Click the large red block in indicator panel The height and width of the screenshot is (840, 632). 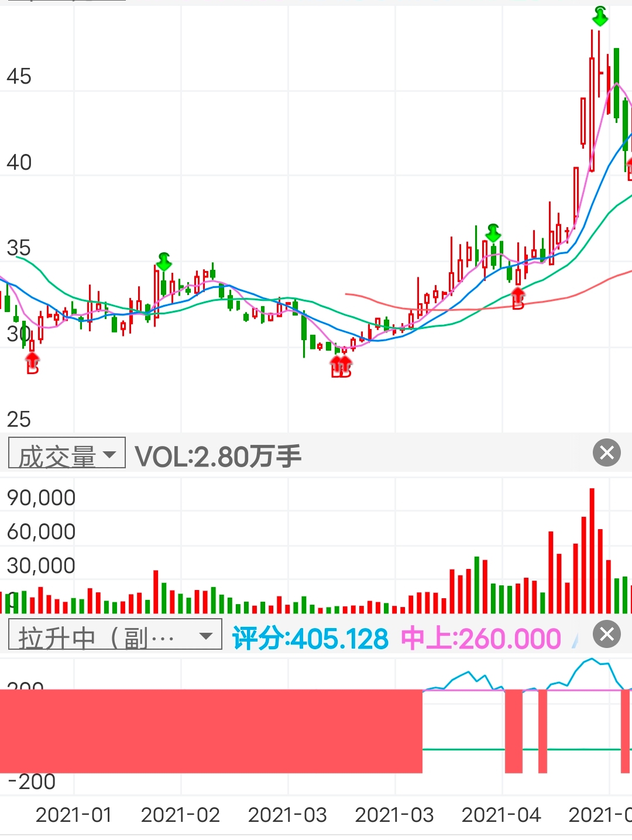coord(211,731)
